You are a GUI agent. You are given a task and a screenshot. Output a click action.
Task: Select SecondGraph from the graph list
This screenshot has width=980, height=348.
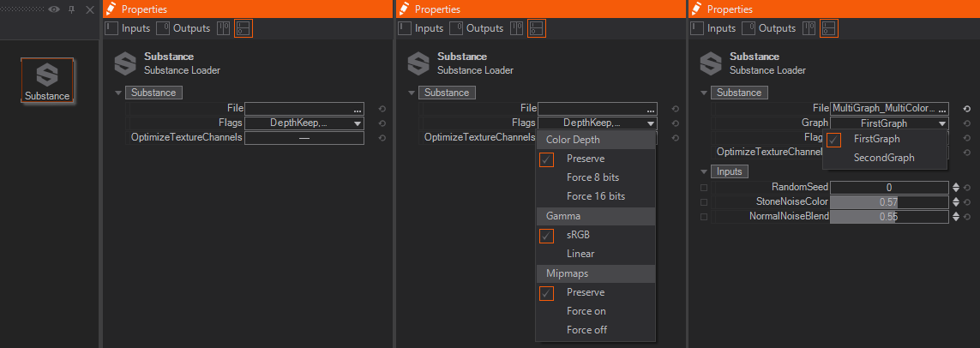click(x=884, y=158)
